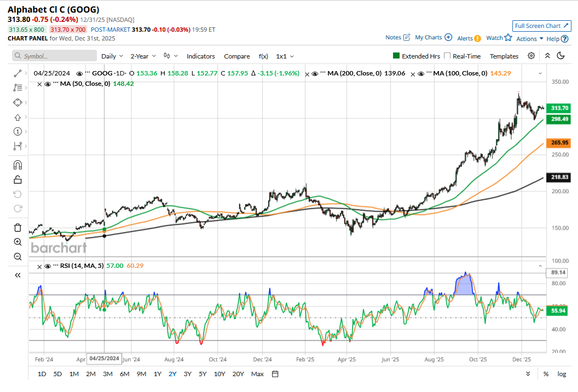Open the Daily frequency dropdown
This screenshot has height=392, width=578.
tap(112, 56)
